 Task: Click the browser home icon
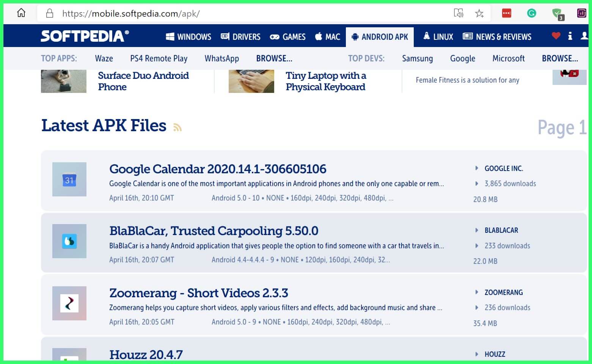click(21, 13)
